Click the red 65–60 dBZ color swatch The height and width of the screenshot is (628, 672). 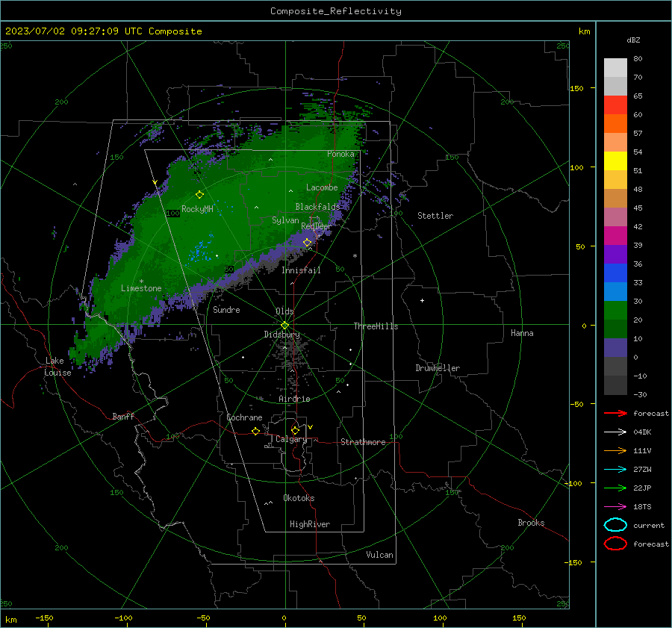(615, 105)
